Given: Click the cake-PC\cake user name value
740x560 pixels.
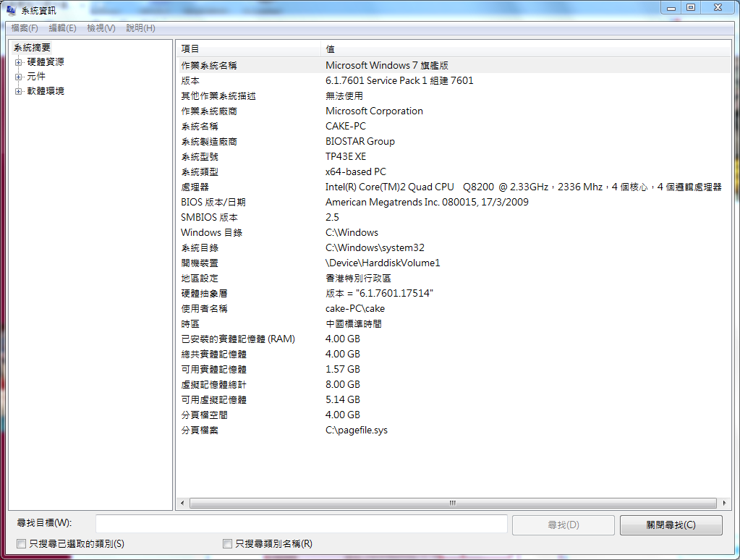Looking at the screenshot, I should click(355, 308).
